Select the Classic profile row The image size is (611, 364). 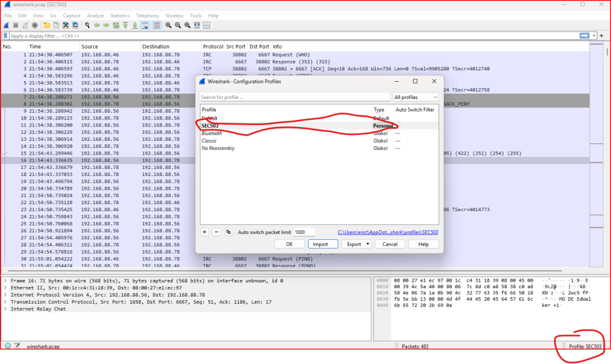point(319,141)
